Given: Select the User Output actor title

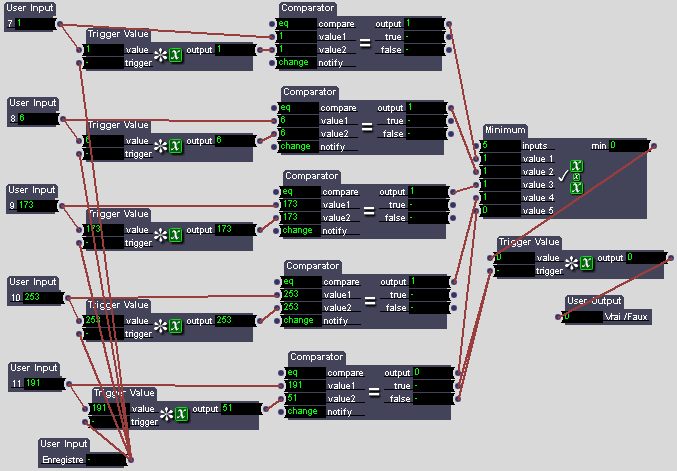Looking at the screenshot, I should click(x=594, y=301).
